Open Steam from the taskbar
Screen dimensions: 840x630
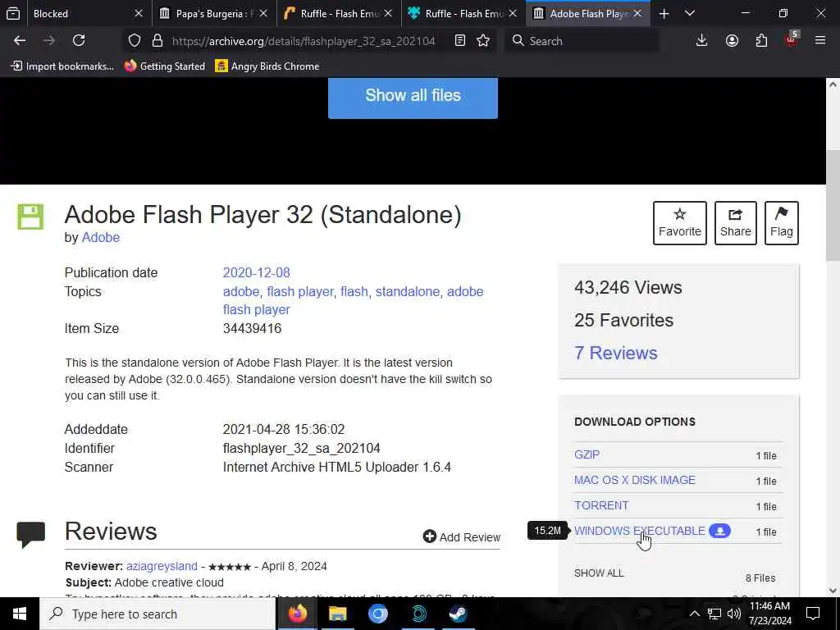[458, 614]
